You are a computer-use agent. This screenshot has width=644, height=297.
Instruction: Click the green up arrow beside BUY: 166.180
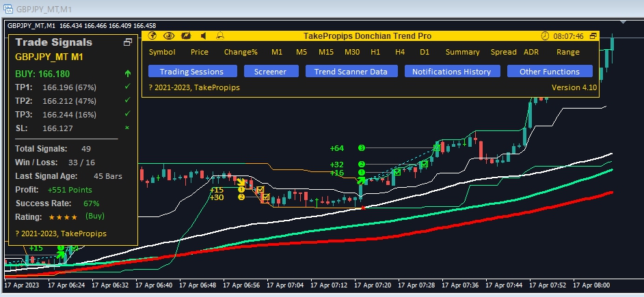128,74
